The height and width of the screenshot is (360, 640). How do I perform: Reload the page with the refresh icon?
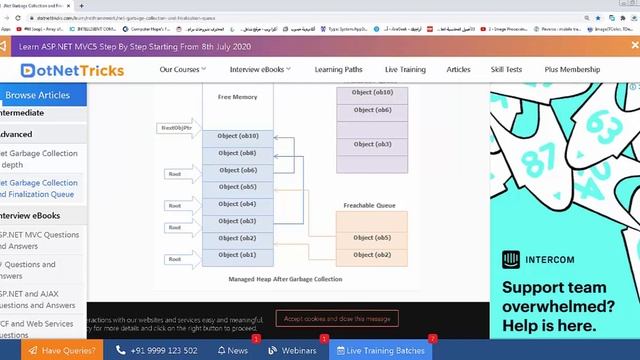point(18,18)
